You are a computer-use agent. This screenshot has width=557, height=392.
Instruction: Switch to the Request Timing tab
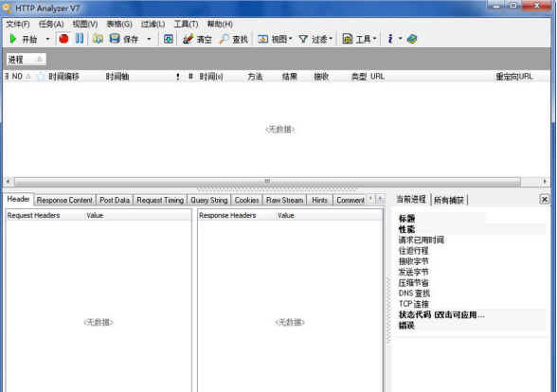tap(160, 201)
